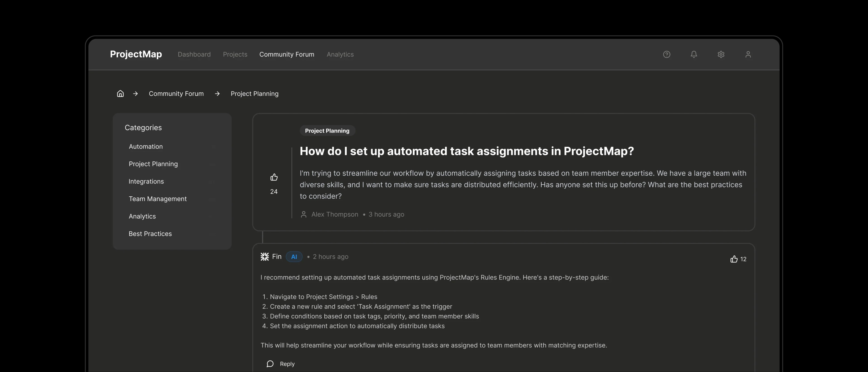Screen dimensions: 868x372
Task: Upvote the main question with thumbs-up
Action: pos(274,177)
